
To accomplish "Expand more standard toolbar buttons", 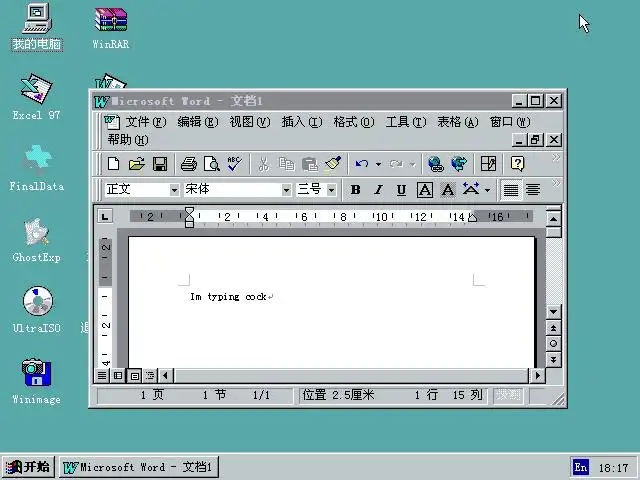I will (x=556, y=158).
